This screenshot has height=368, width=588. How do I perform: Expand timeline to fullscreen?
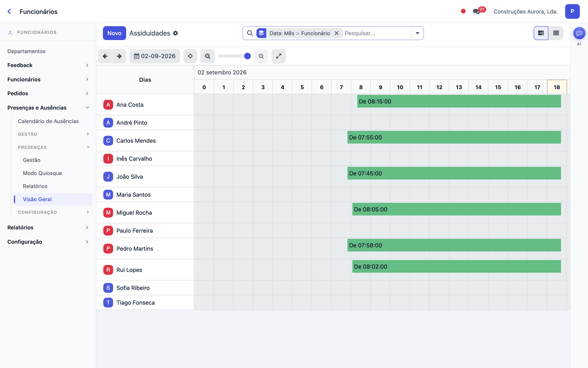click(x=279, y=56)
